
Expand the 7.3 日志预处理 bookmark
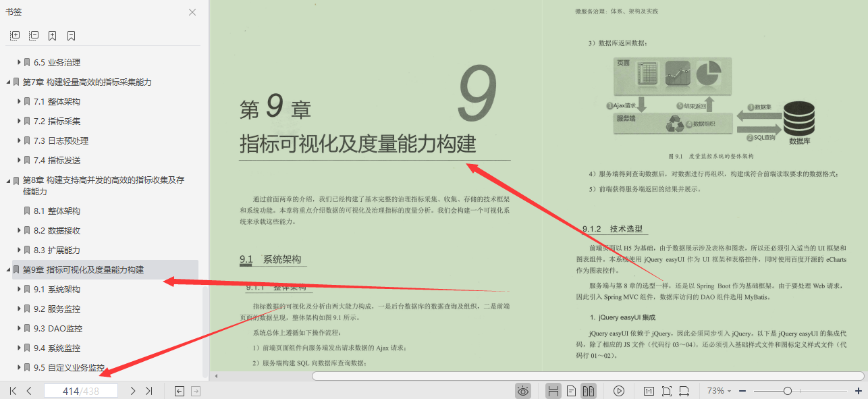pos(19,140)
